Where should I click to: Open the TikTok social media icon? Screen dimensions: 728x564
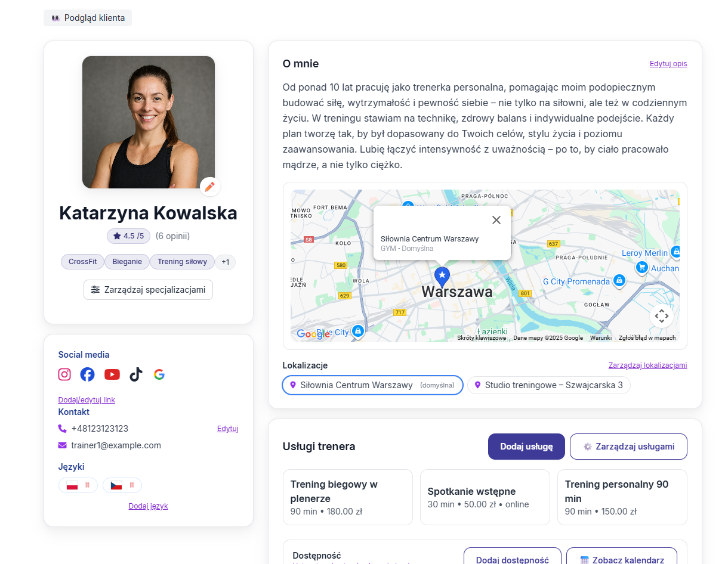click(x=135, y=374)
